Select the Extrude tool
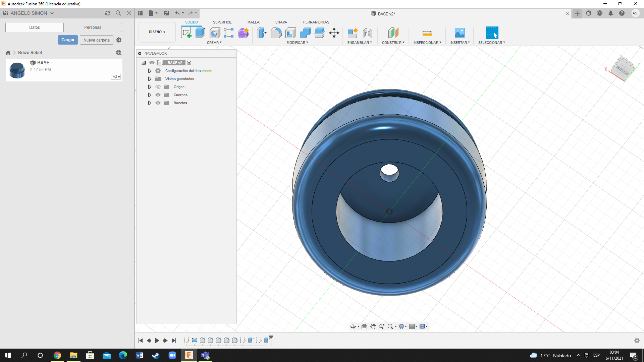The height and width of the screenshot is (362, 644). (x=200, y=33)
